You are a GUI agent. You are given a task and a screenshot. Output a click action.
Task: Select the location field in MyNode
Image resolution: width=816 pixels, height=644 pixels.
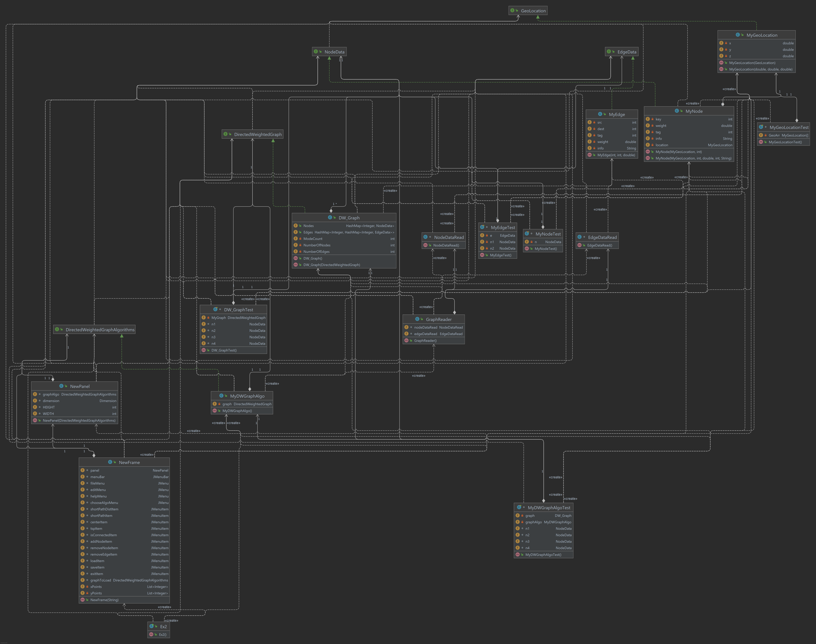(662, 145)
